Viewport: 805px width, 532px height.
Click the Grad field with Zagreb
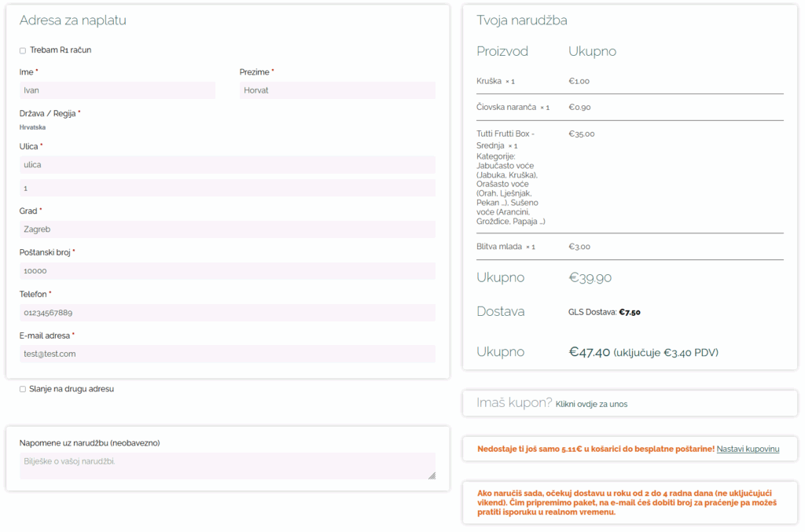point(227,229)
